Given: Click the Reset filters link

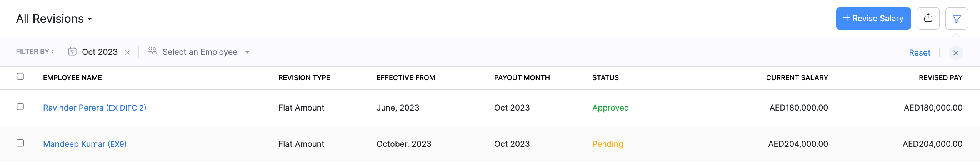Looking at the screenshot, I should point(919,53).
